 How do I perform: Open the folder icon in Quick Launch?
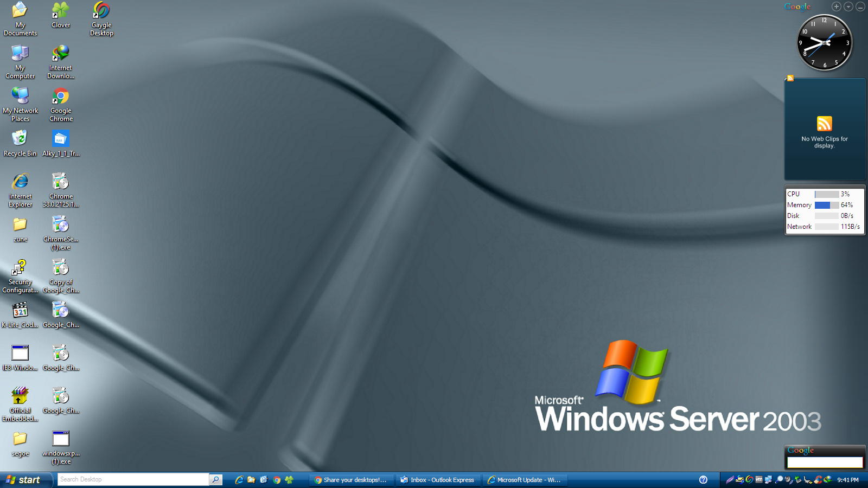point(251,479)
